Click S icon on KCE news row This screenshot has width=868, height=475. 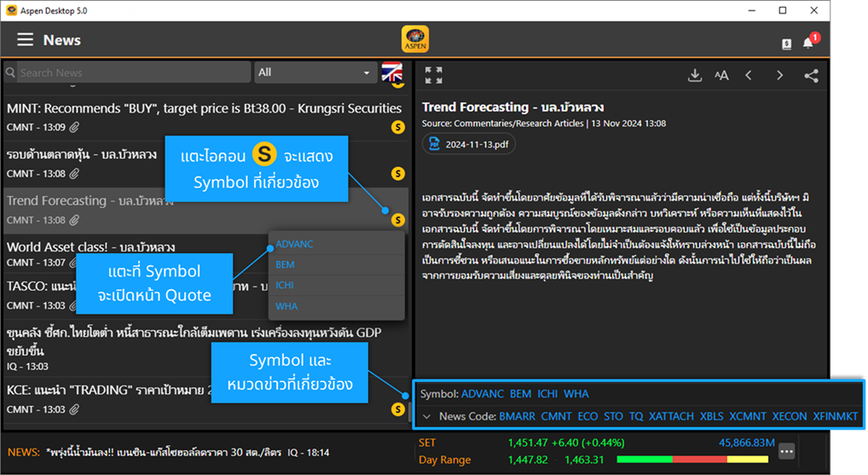click(x=397, y=409)
